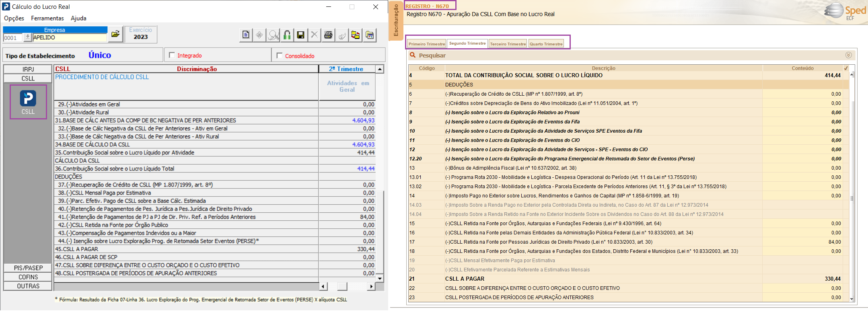Screen dimensions: 868x312
Task: Click row 31 Base de Cálc antes da comp
Action: 215,120
